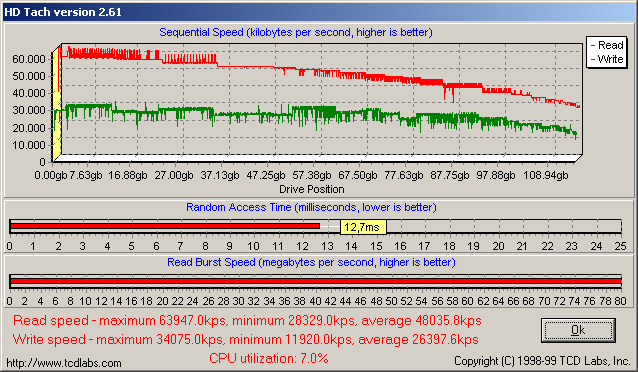638x372 pixels.
Task: Click the 20.000 y-axis label
Action: point(28,128)
